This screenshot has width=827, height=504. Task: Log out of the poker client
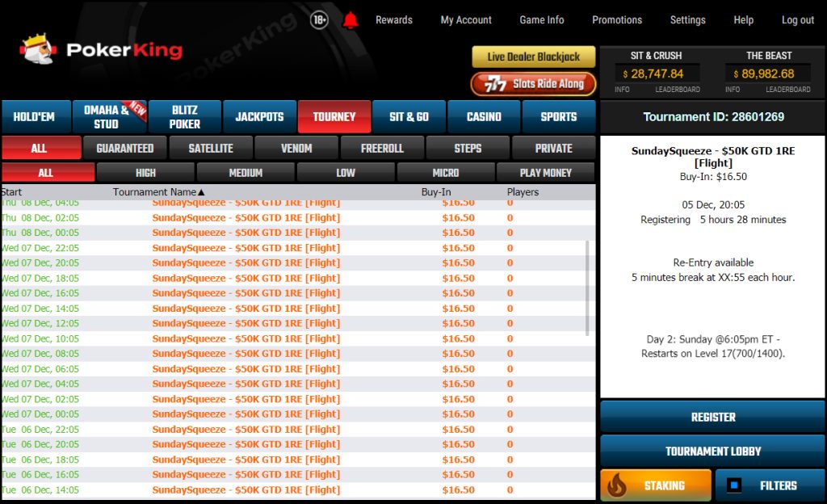(x=798, y=20)
